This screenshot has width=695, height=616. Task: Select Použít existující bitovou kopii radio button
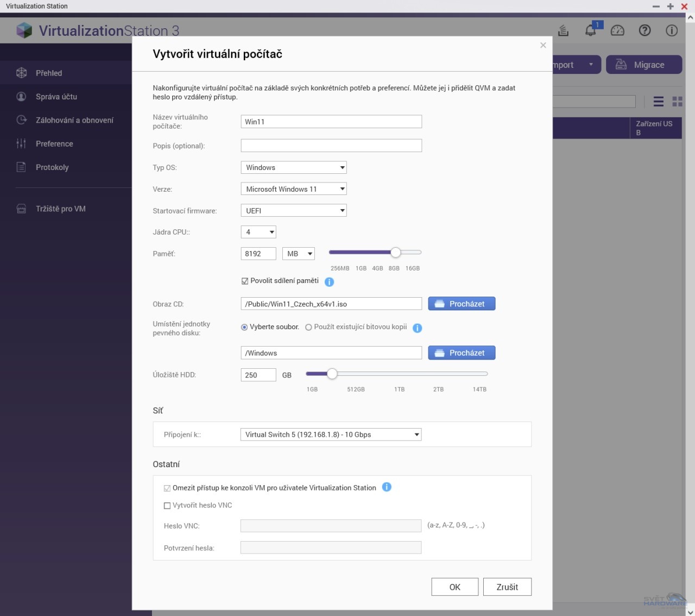[308, 328]
